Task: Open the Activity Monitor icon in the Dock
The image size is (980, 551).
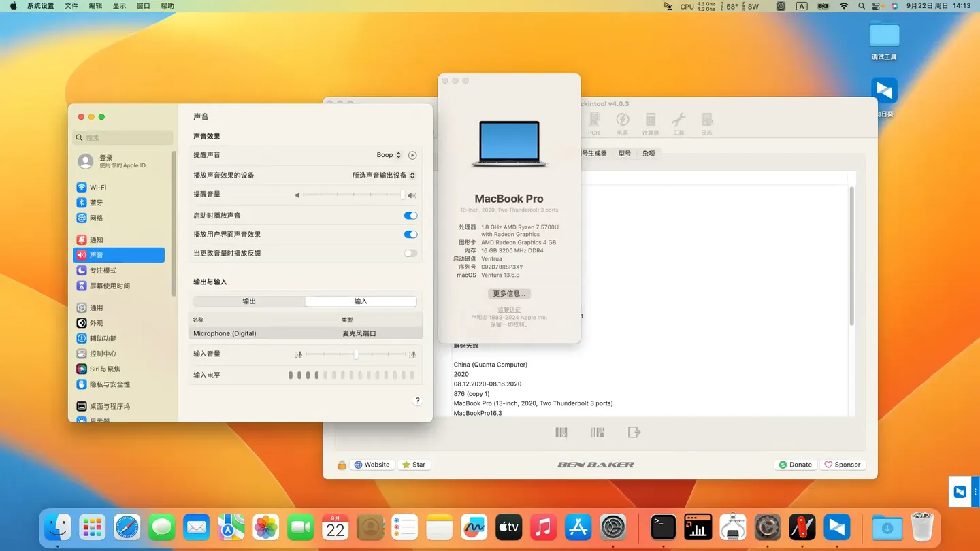Action: pos(698,527)
